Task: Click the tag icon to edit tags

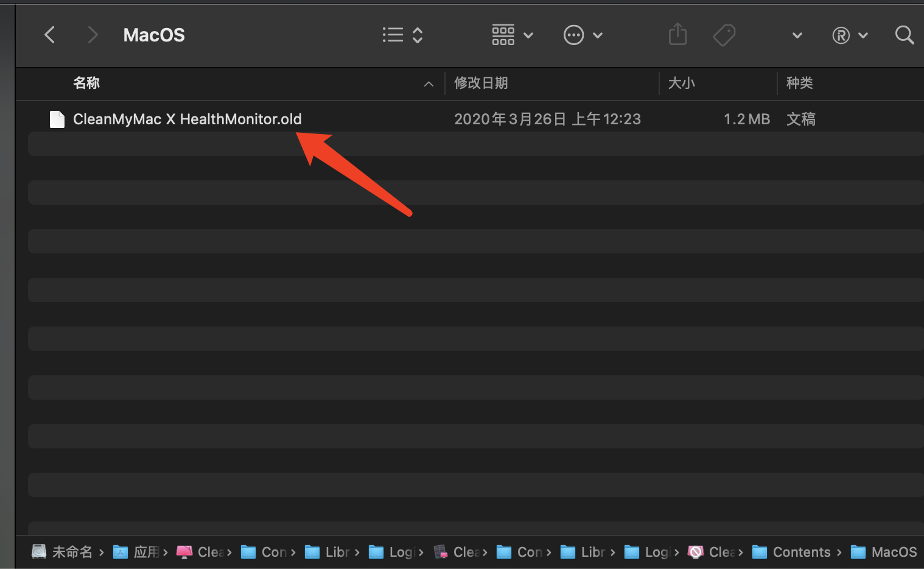Action: coord(724,35)
